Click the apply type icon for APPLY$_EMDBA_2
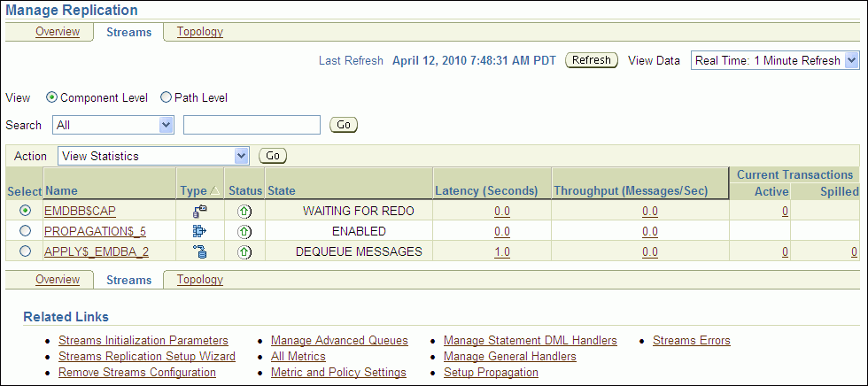868x386 pixels. pos(199,251)
